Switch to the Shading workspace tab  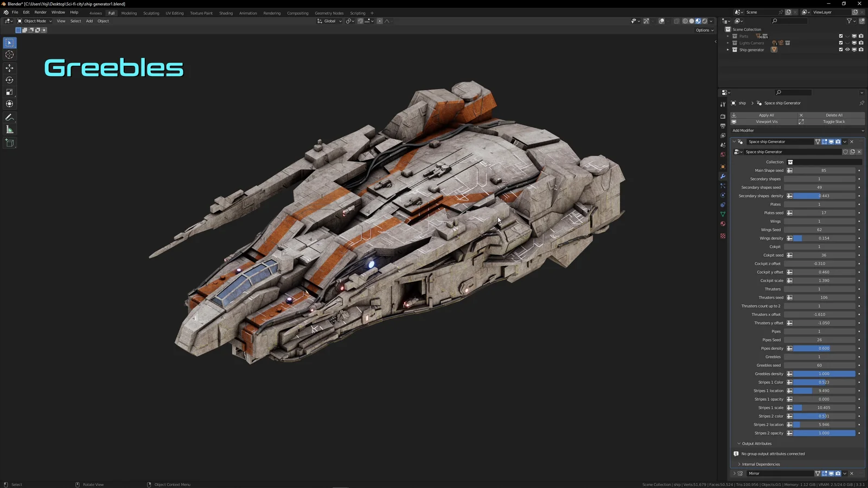[x=226, y=12]
